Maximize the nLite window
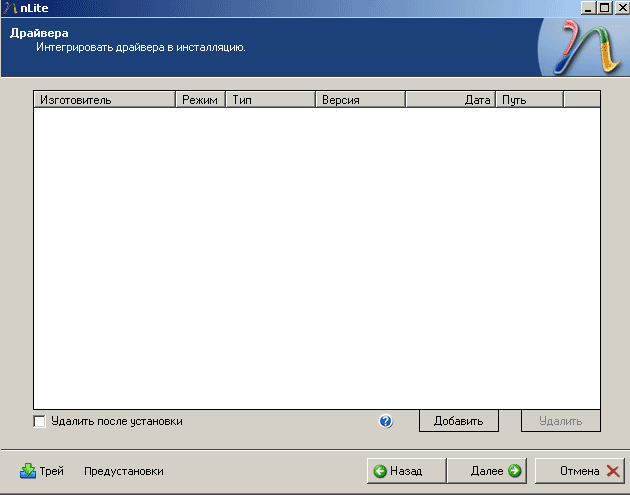This screenshot has width=630, height=495. 605,8
